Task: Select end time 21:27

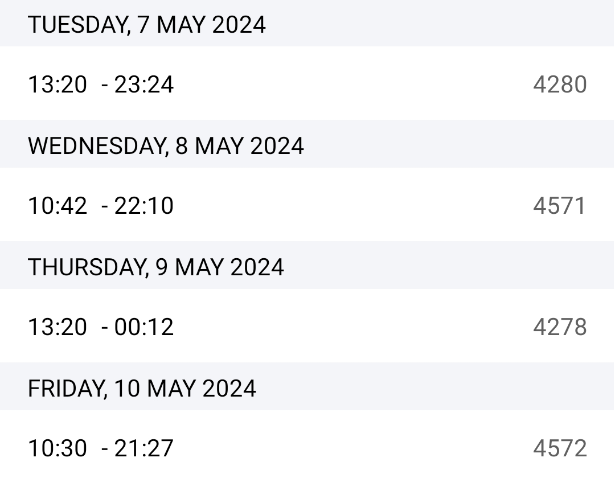Action: [x=144, y=448]
